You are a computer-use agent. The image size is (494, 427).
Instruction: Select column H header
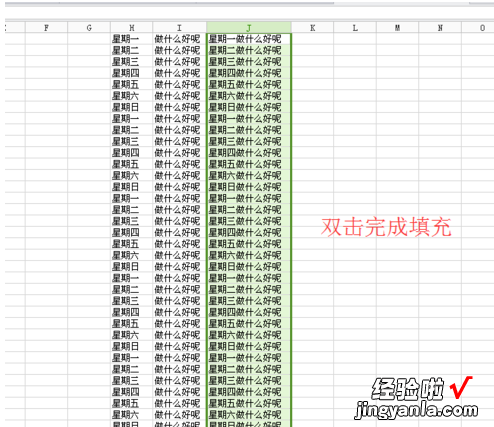click(132, 28)
